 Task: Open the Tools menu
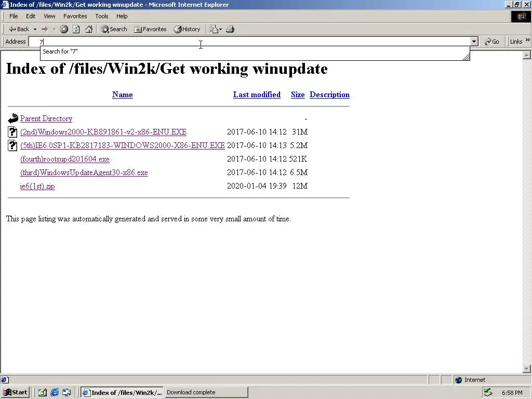pyautogui.click(x=101, y=16)
